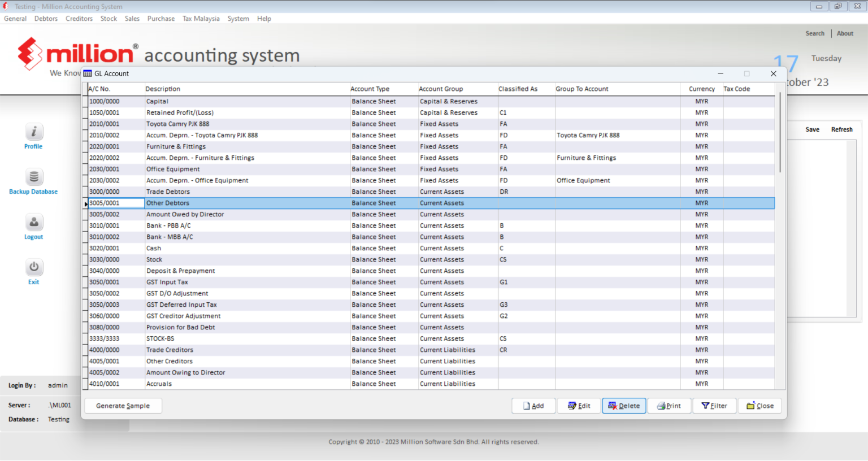Open the Debtors menu

[46, 19]
